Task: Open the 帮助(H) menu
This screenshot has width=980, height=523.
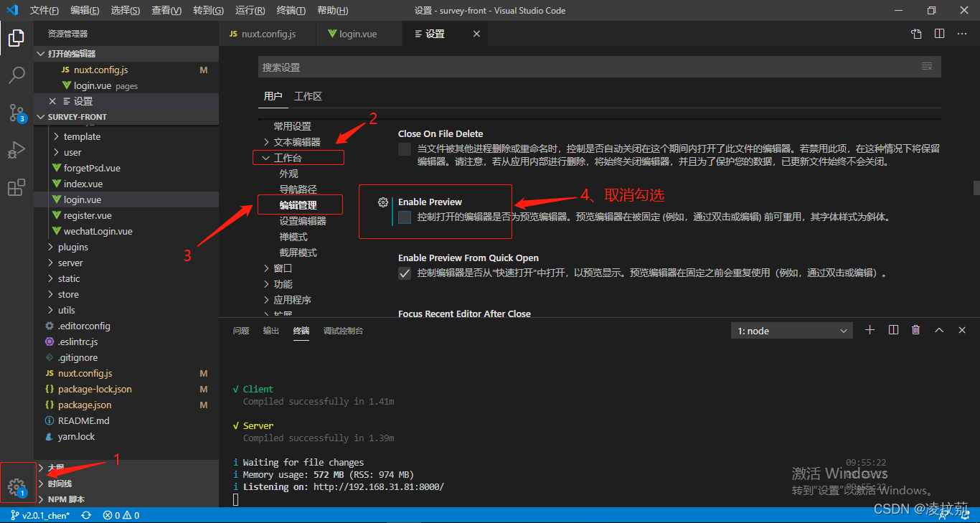Action: tap(332, 11)
